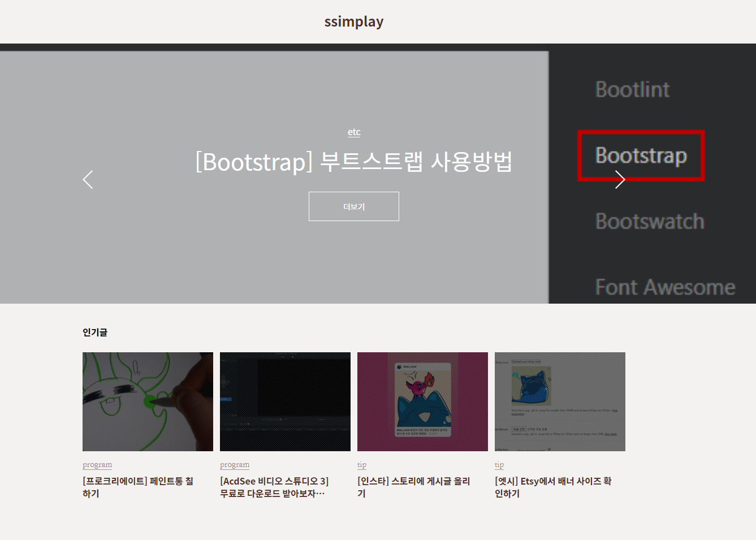Click the 인기글 heading
The height and width of the screenshot is (540, 756).
point(95,332)
